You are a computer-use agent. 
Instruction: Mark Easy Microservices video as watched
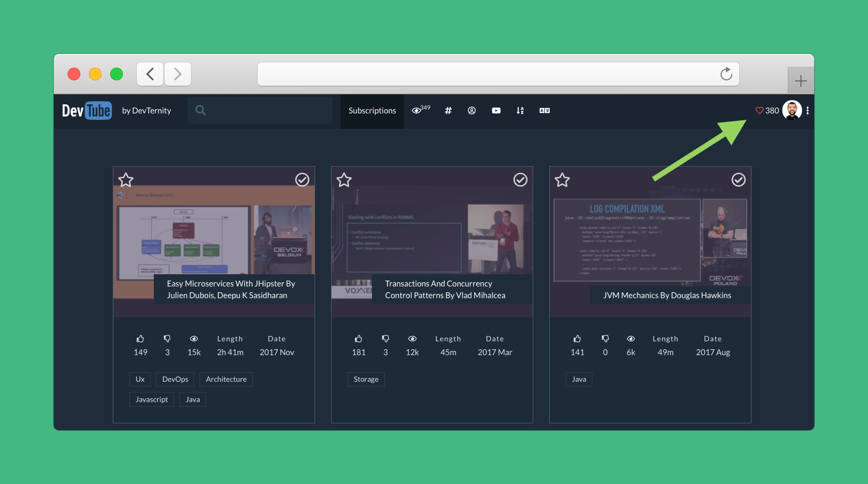click(302, 180)
